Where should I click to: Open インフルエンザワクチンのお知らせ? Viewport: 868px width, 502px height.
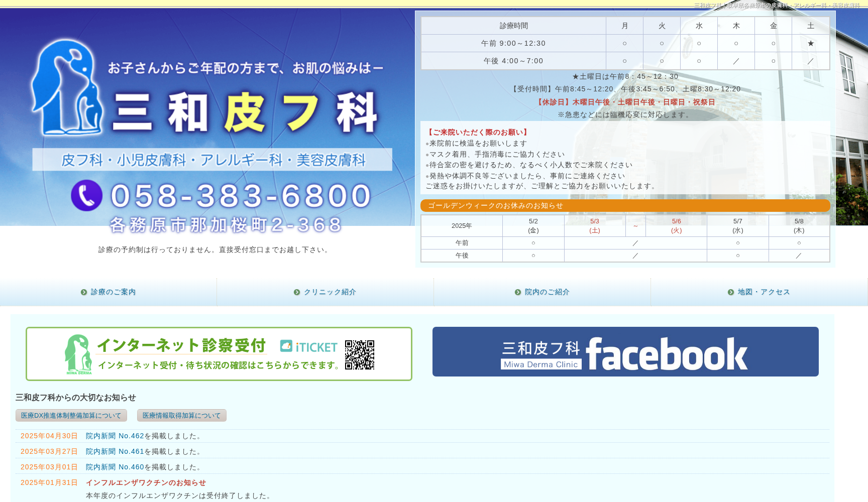pyautogui.click(x=146, y=482)
